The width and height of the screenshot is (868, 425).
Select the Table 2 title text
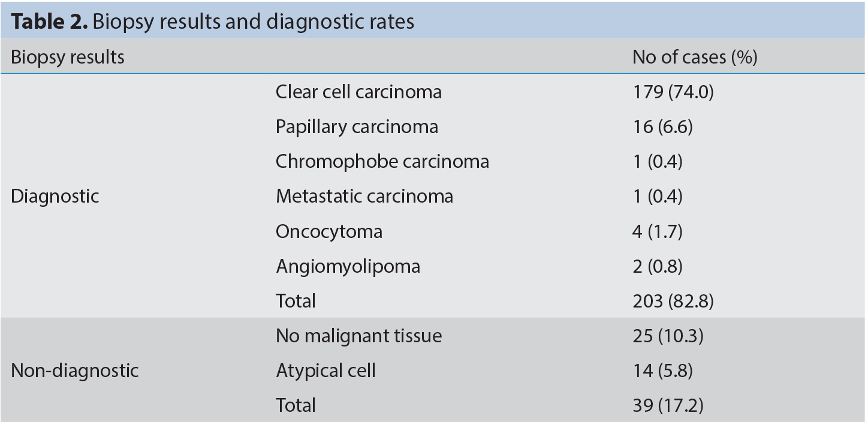213,21
